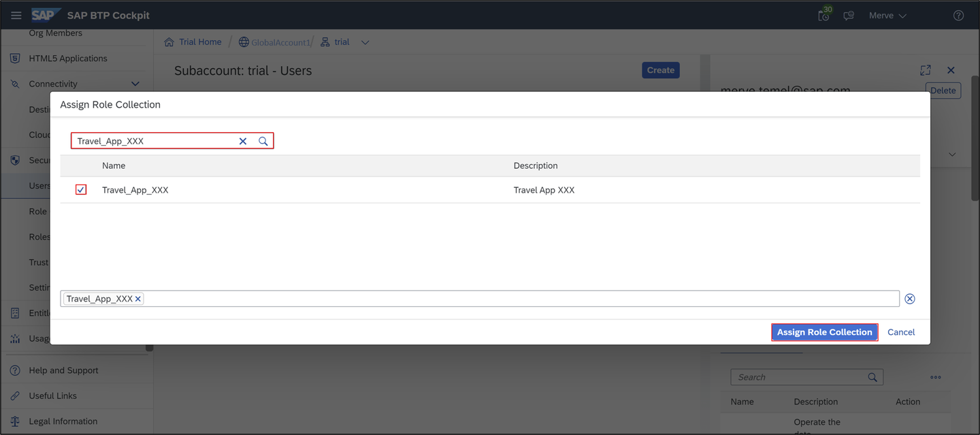Remove the Travel_App_XXX token

click(x=138, y=299)
